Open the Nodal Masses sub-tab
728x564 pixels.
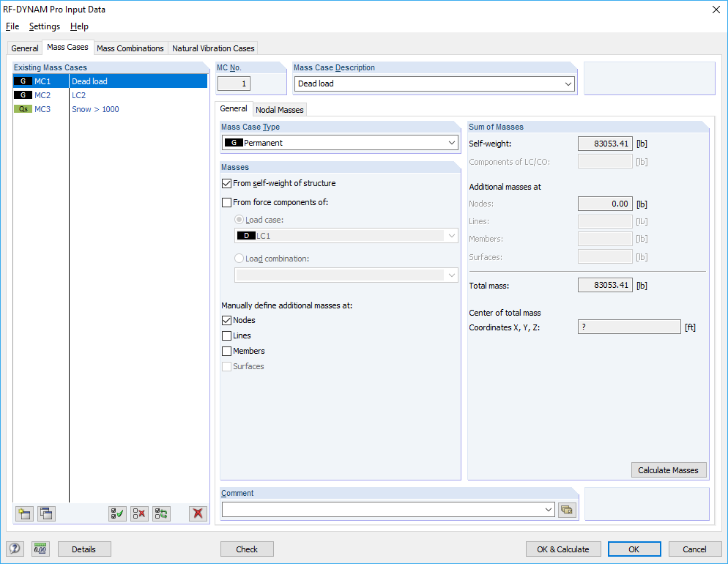coord(280,110)
